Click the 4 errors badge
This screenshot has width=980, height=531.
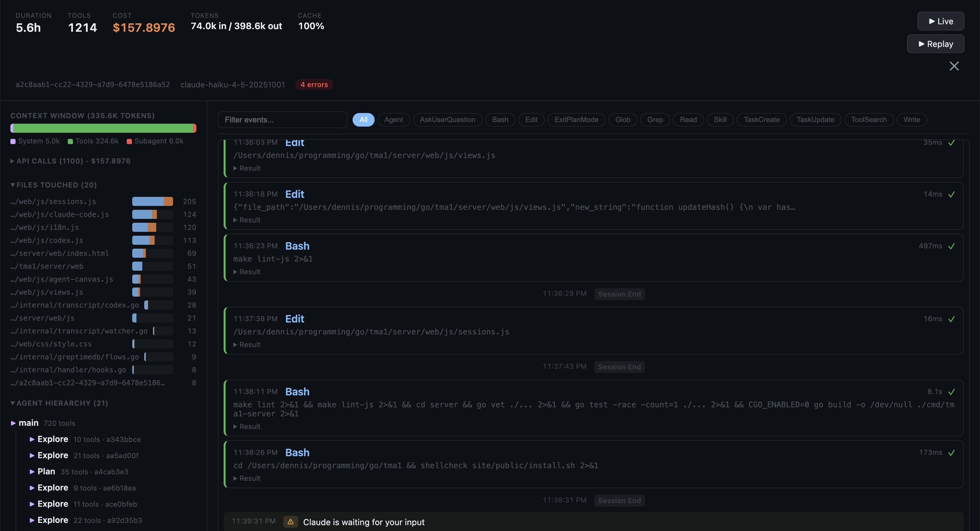(314, 85)
